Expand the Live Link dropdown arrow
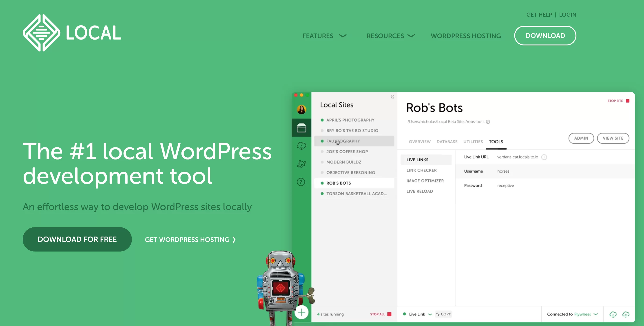The image size is (644, 326). [430, 314]
